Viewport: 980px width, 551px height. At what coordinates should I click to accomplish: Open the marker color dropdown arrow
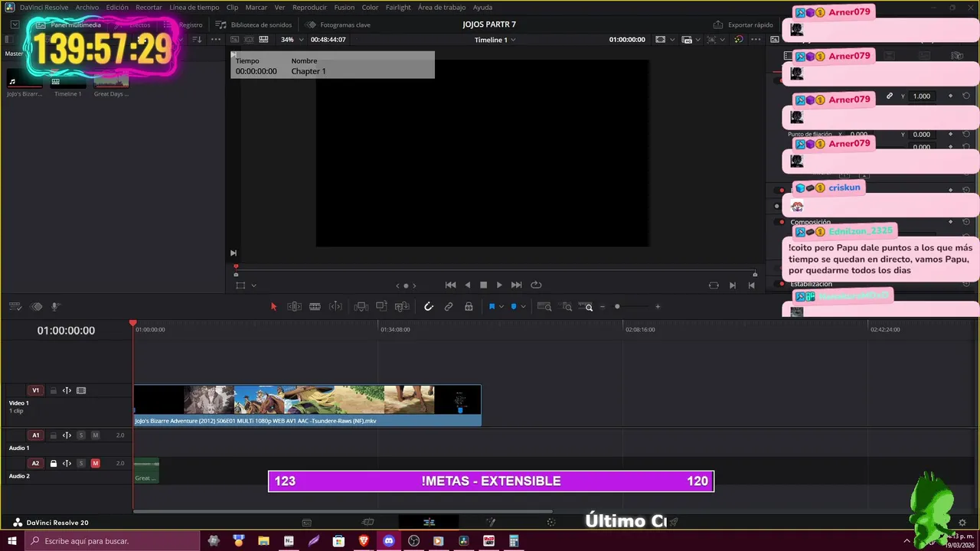(523, 307)
